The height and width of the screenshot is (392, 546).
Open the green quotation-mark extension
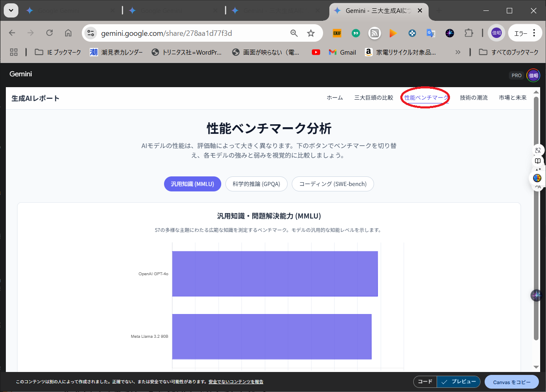point(356,33)
